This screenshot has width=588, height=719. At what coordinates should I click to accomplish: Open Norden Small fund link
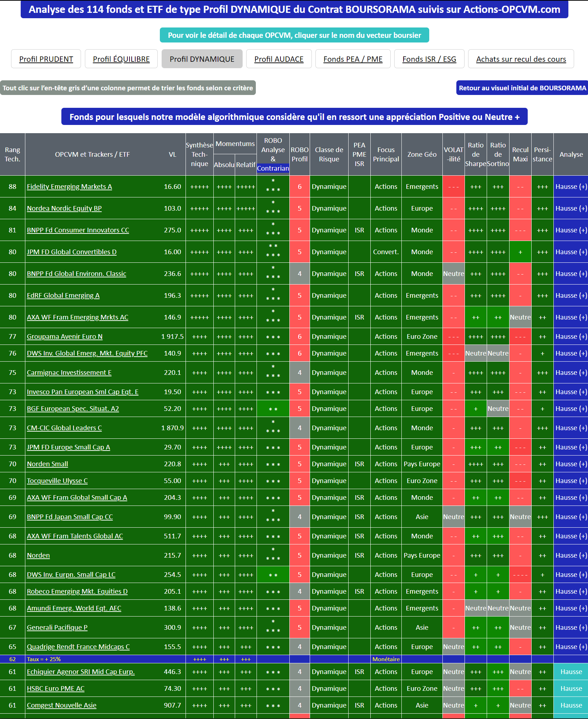point(47,464)
